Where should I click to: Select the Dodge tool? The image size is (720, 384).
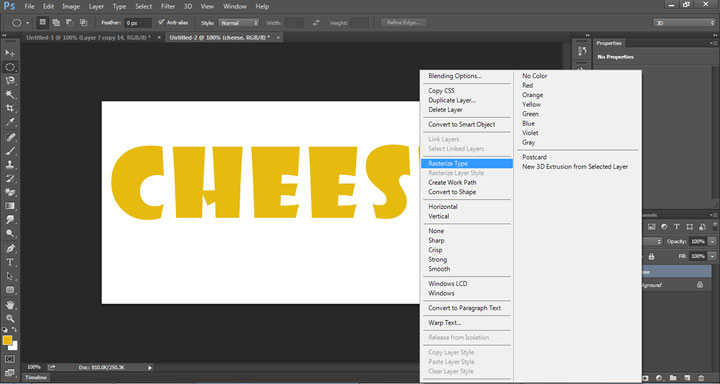10,234
